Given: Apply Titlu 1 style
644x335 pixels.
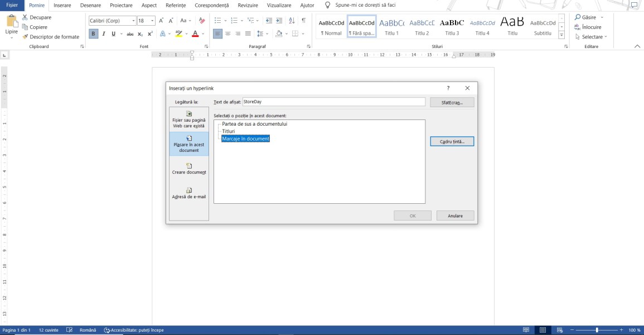Looking at the screenshot, I should [x=391, y=27].
